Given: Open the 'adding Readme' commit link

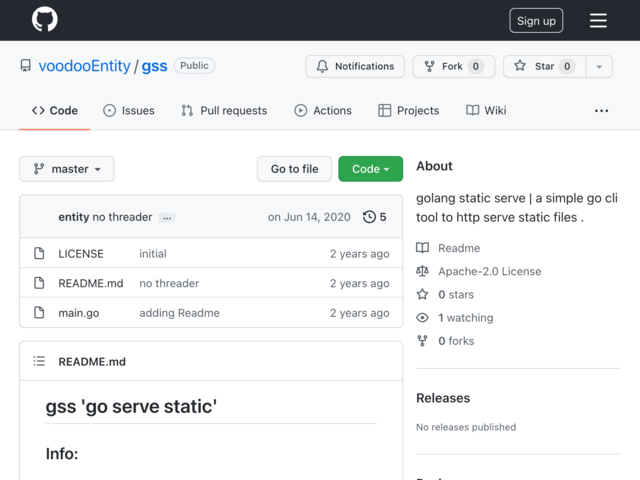Looking at the screenshot, I should 179,313.
